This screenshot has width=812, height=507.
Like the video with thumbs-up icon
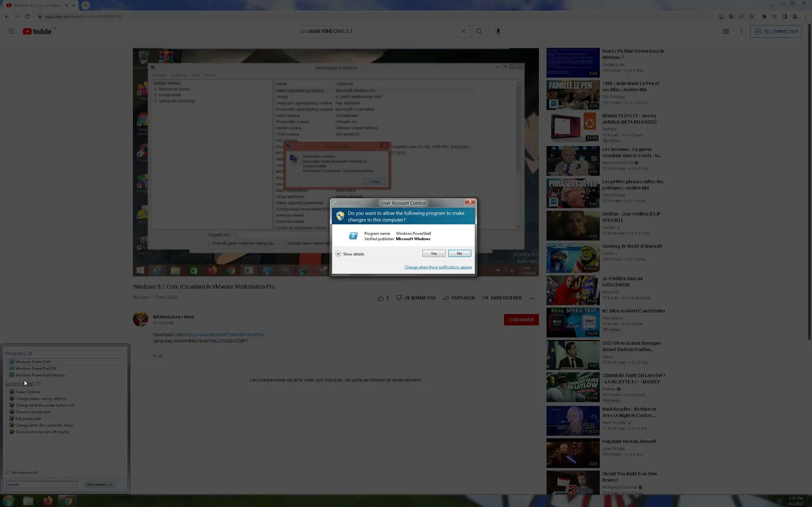(381, 298)
